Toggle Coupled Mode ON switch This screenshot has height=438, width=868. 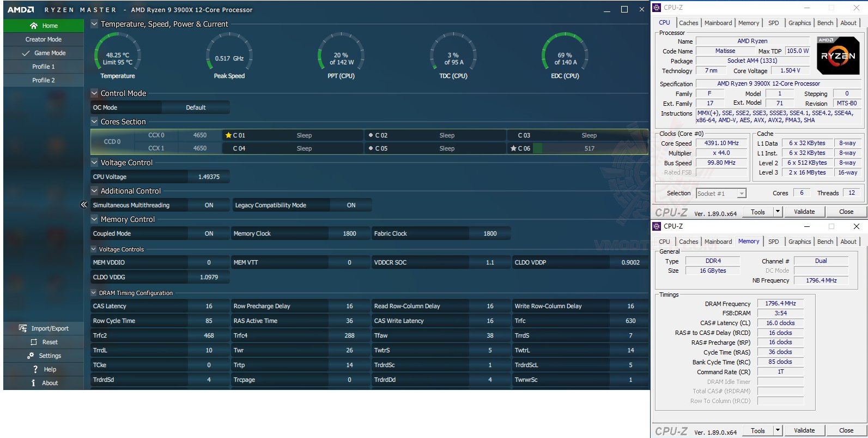click(209, 233)
